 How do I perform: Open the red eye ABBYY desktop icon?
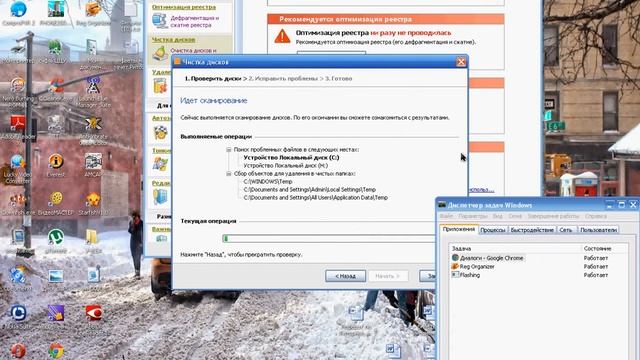click(x=93, y=313)
